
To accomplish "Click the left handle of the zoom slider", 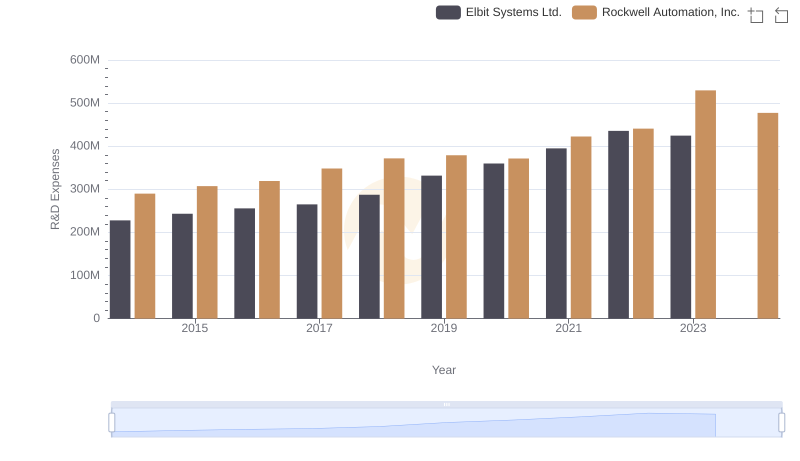I will [112, 423].
